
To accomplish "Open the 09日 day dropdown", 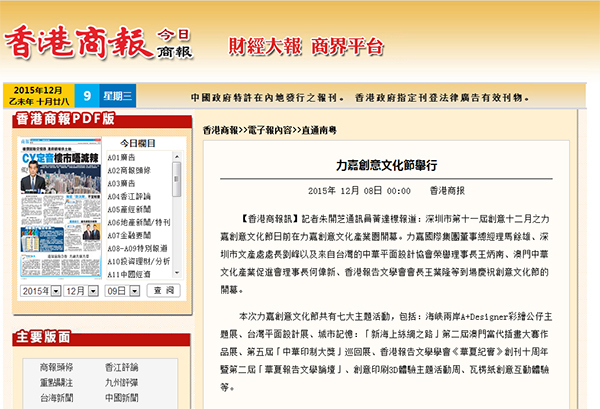I will 122,291.
